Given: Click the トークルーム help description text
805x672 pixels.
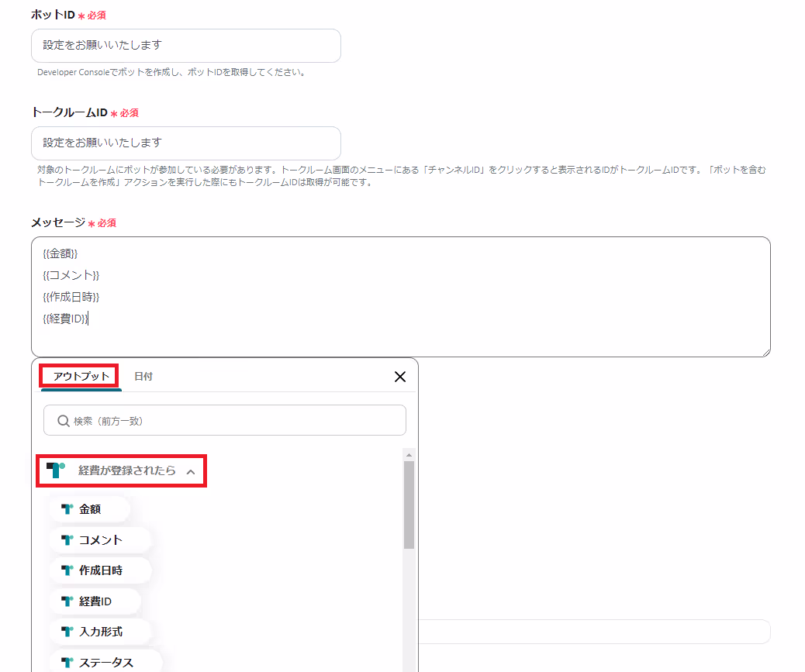Looking at the screenshot, I should pos(401,176).
